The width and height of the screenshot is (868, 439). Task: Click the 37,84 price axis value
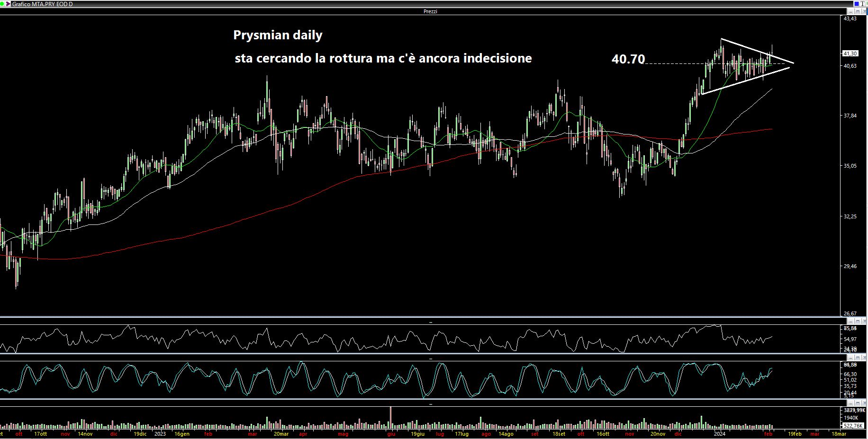pos(850,116)
